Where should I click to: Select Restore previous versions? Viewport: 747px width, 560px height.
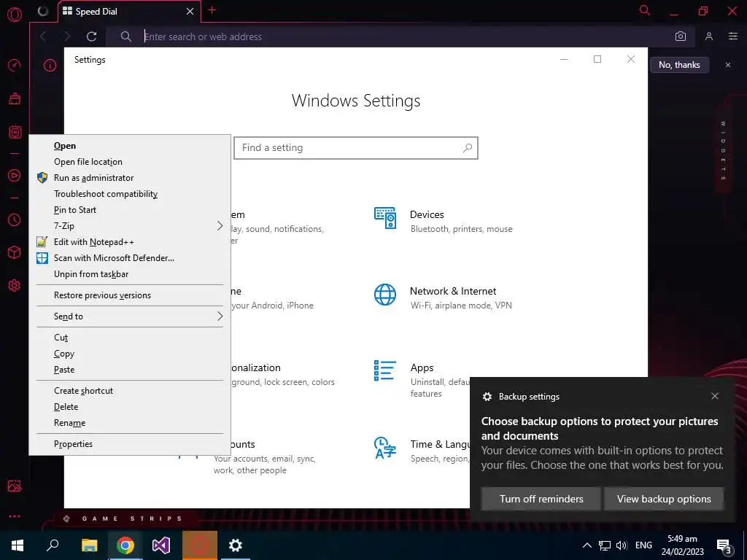(x=130, y=295)
